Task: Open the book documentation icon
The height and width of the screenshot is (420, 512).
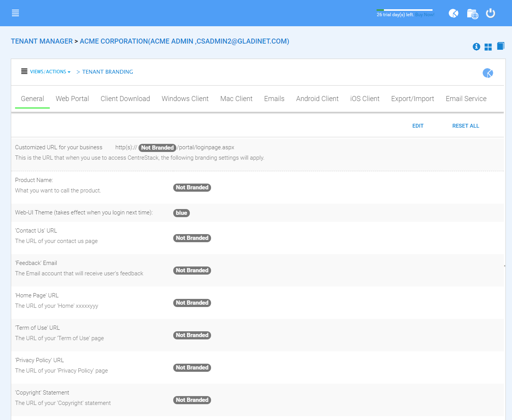Action: (x=500, y=46)
